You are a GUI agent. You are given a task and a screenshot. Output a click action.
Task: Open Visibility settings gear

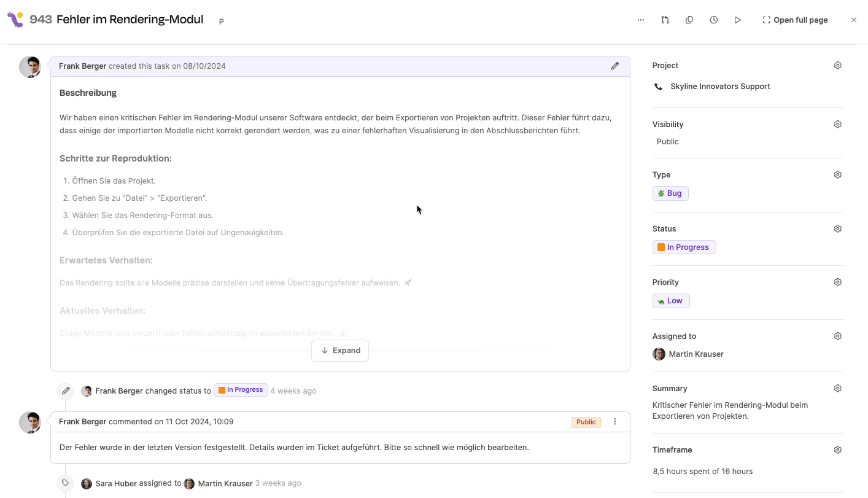point(837,125)
